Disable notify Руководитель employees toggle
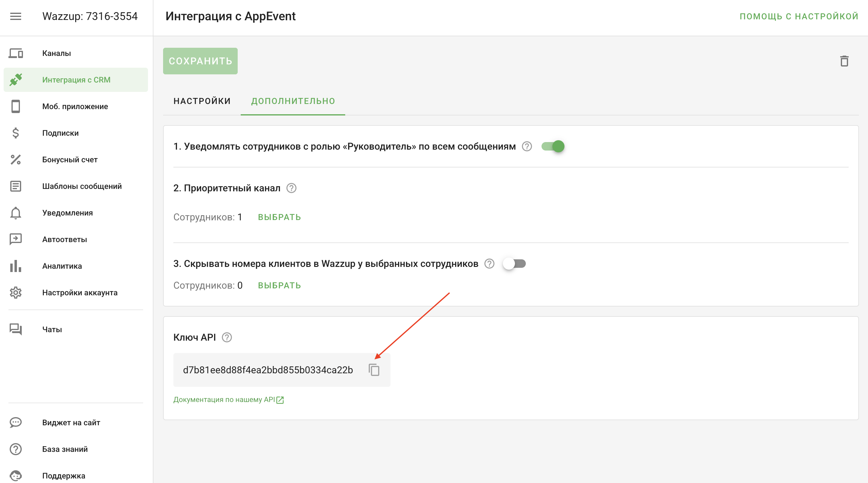 pos(553,146)
